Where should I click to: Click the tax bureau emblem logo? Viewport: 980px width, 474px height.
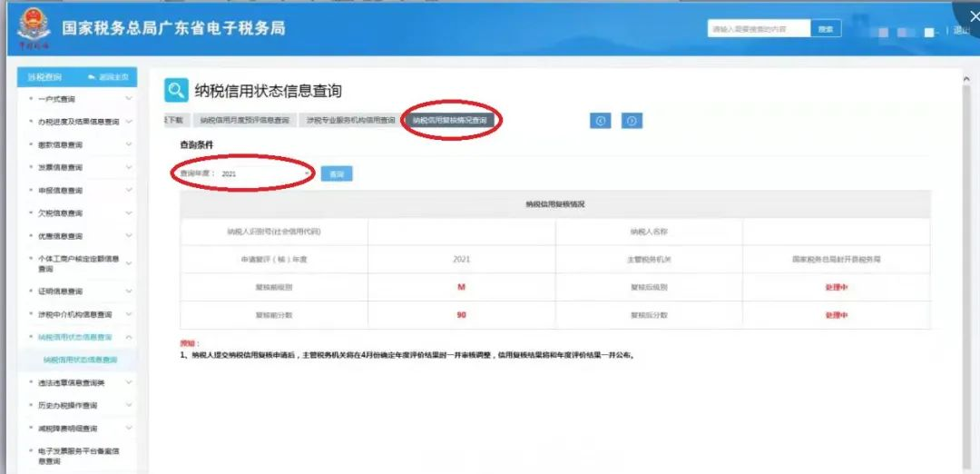pos(34,28)
